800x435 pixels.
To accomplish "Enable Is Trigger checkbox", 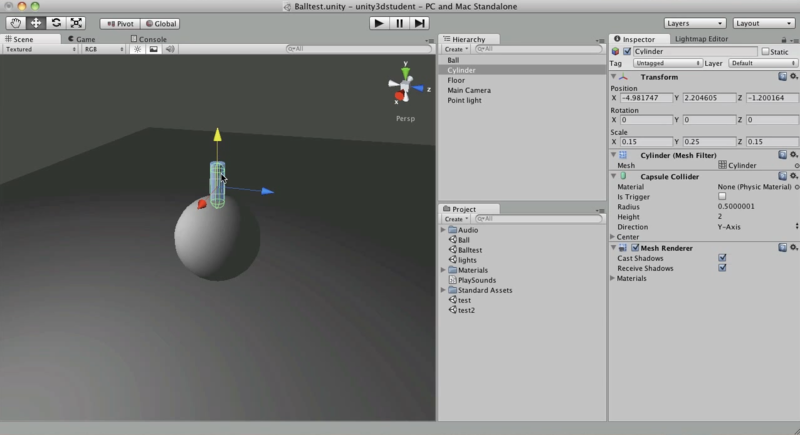I will click(x=722, y=196).
